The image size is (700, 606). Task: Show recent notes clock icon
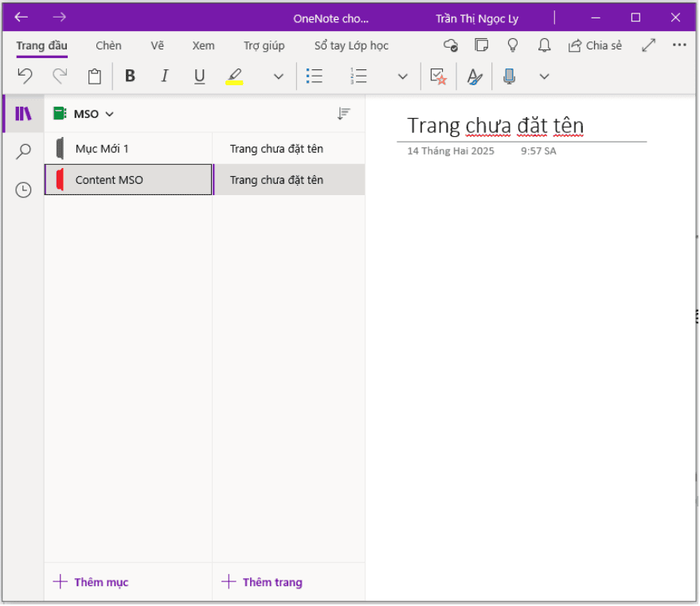(x=23, y=190)
